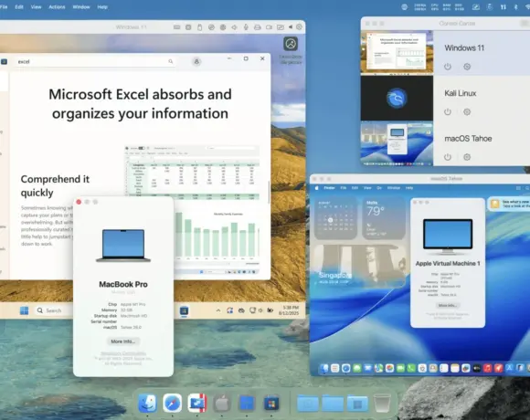Open printer icon in Windows 11 toolbar
This screenshot has height=420, width=530.
click(x=257, y=27)
